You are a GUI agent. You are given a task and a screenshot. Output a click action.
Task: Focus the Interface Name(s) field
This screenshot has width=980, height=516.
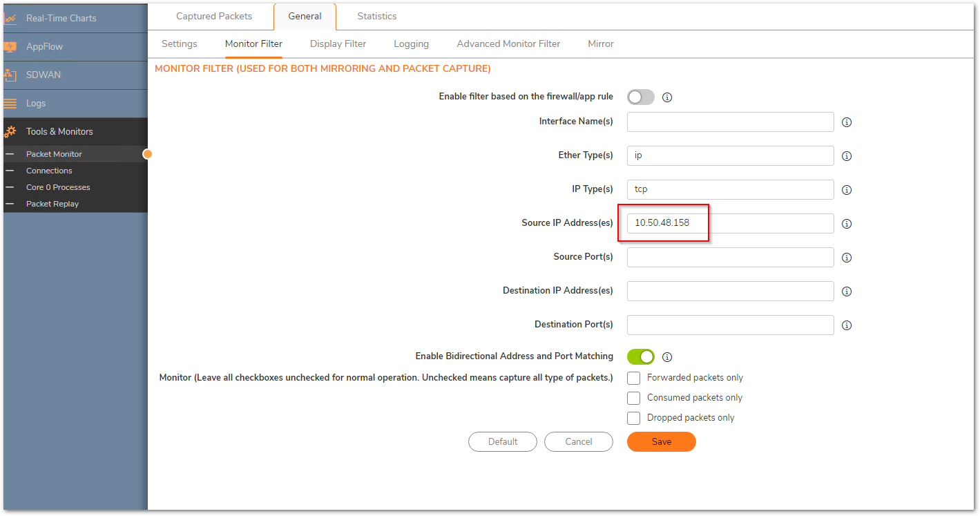731,122
